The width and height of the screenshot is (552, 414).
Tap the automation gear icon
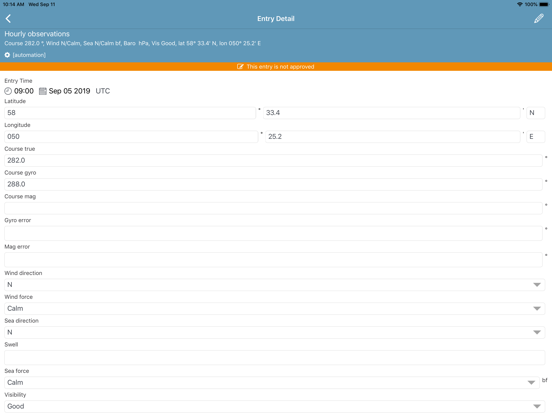[7, 55]
